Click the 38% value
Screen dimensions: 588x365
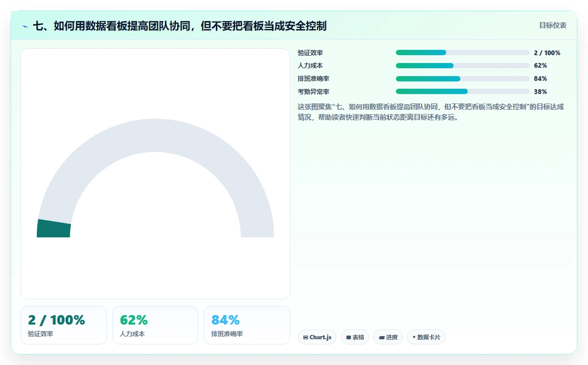coord(540,91)
